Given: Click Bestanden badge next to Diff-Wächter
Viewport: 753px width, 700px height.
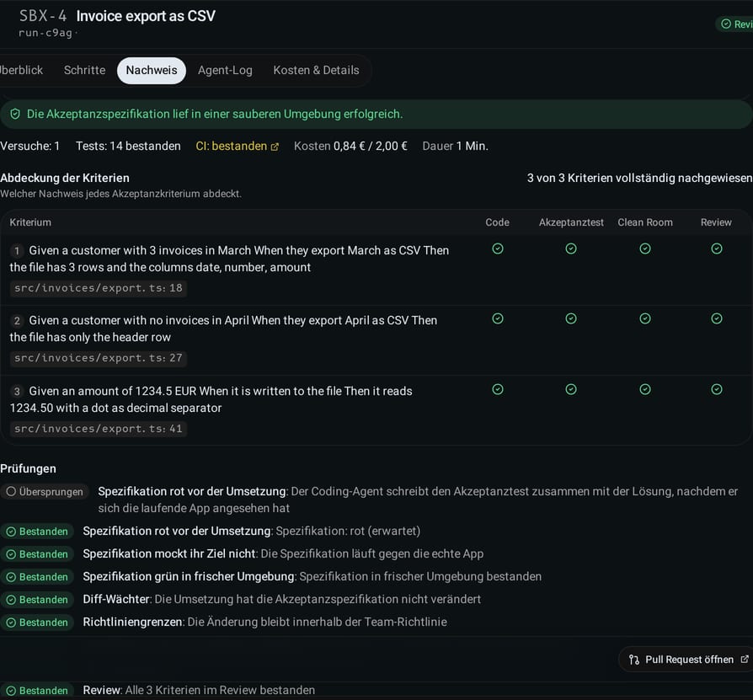Looking at the screenshot, I should [x=37, y=600].
